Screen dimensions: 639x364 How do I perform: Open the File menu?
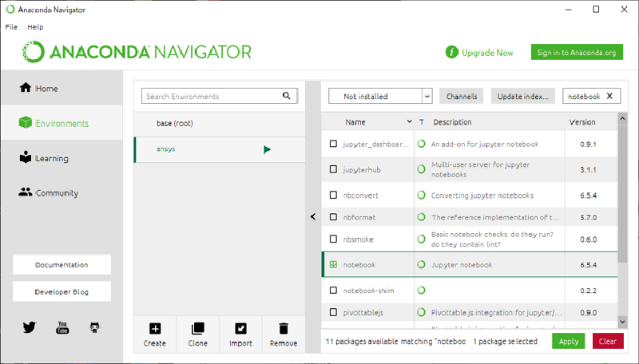pos(11,27)
